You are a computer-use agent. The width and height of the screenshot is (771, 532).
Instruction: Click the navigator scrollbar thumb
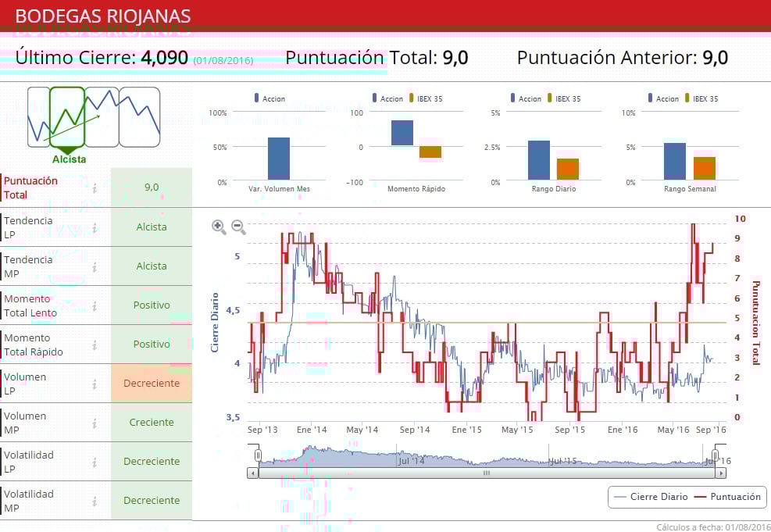pos(487,473)
